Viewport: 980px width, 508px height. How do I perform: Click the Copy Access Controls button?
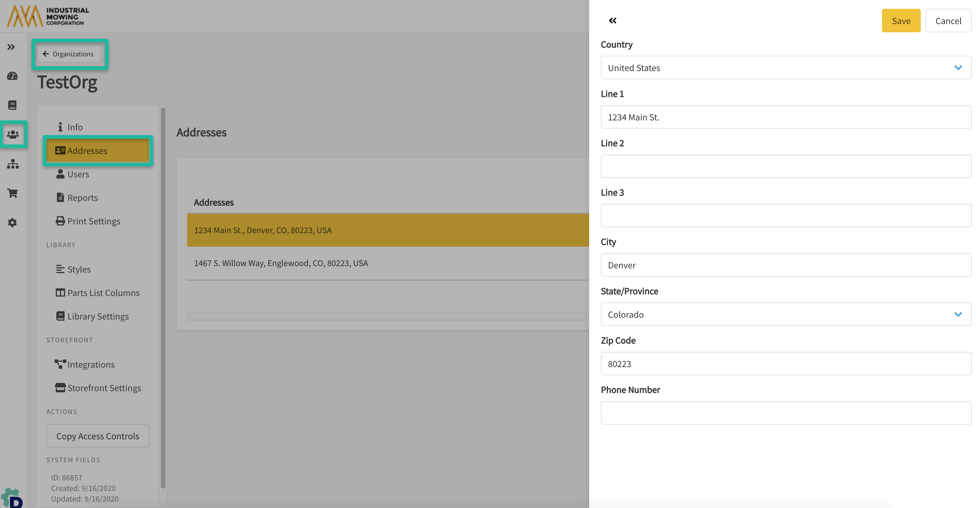[97, 436]
